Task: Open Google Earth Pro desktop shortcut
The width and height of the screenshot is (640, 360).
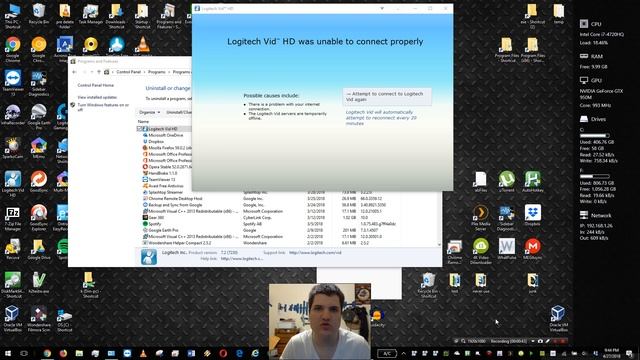Action: pos(39,116)
